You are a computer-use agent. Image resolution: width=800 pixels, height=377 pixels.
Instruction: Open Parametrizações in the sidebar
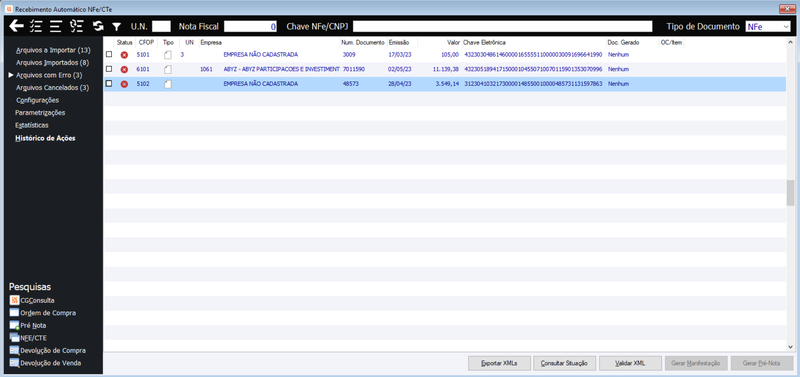tap(40, 112)
